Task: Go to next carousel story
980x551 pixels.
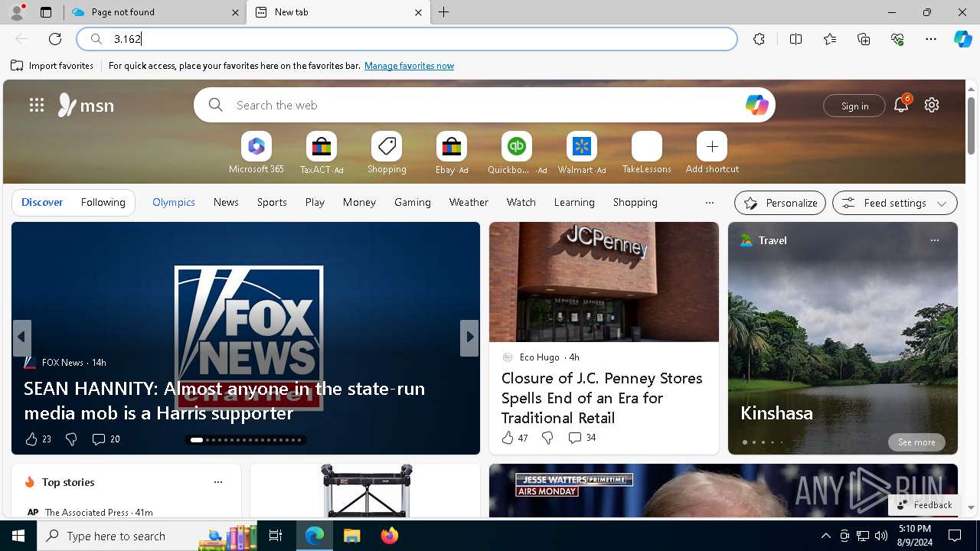Action: (x=469, y=337)
